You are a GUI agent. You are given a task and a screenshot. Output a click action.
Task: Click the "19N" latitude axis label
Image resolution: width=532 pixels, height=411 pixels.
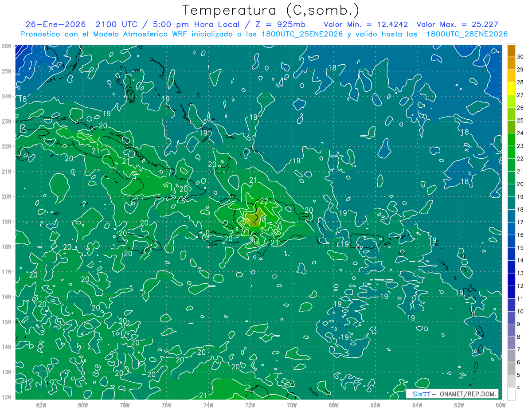point(7,221)
